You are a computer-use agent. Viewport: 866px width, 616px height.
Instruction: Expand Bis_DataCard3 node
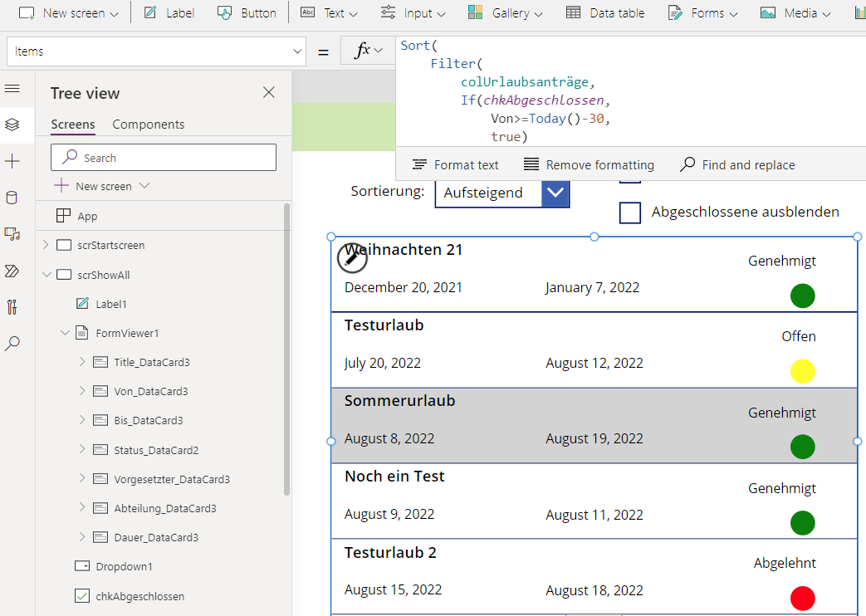point(82,420)
